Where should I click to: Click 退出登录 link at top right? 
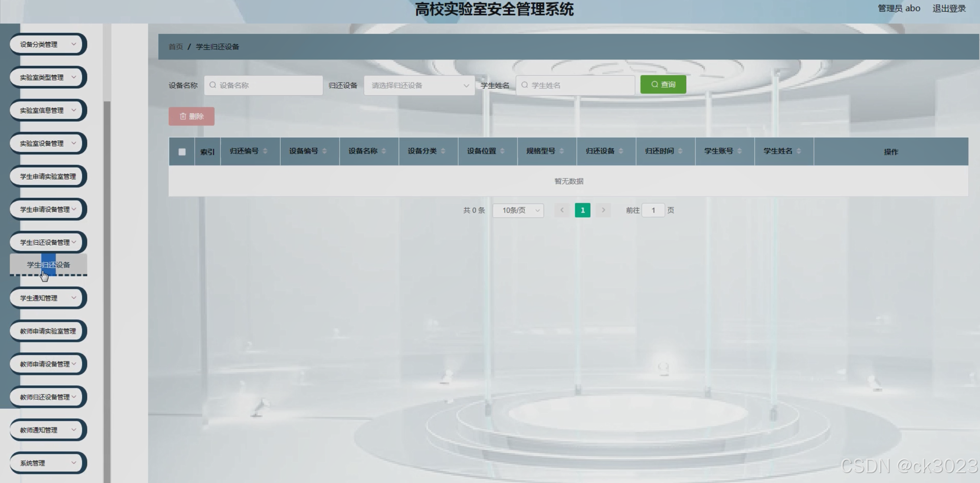[x=949, y=9]
